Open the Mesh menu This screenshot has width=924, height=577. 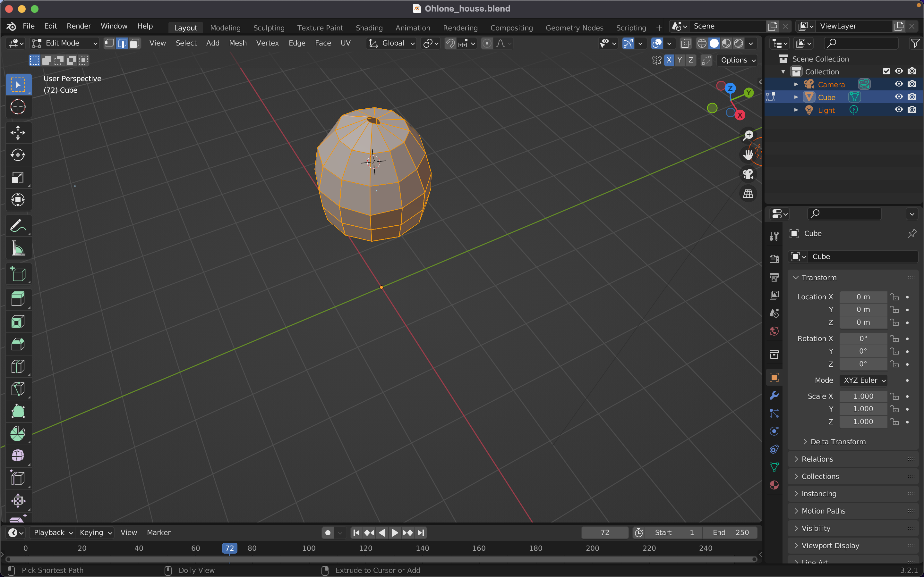click(237, 43)
